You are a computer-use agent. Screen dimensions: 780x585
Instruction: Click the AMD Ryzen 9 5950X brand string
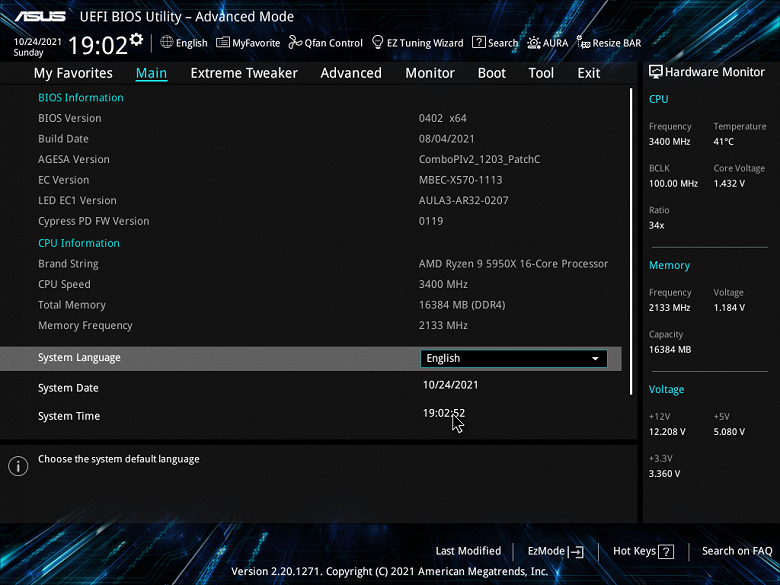click(513, 264)
